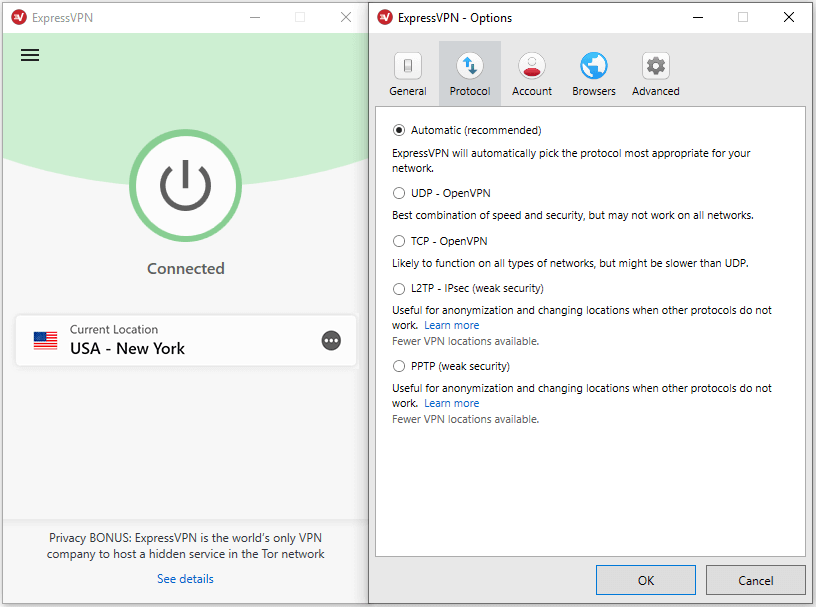
Task: Open location picker ellipsis button
Action: coord(331,341)
